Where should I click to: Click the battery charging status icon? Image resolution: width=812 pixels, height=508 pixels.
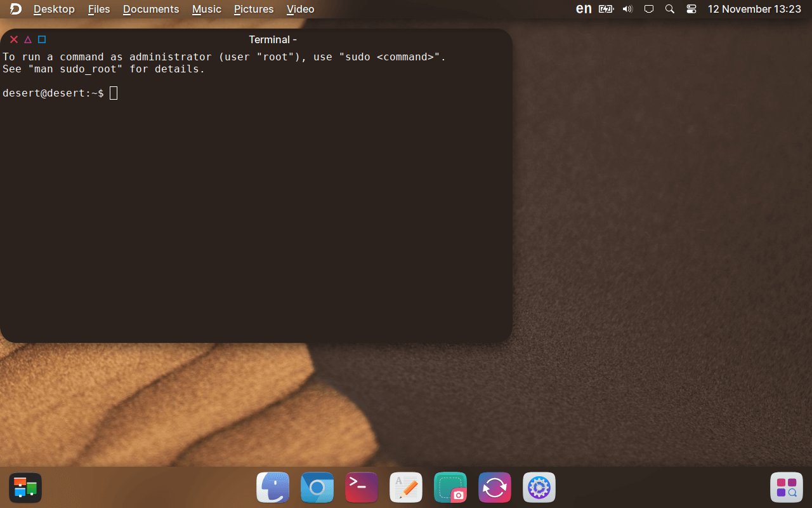click(x=606, y=9)
